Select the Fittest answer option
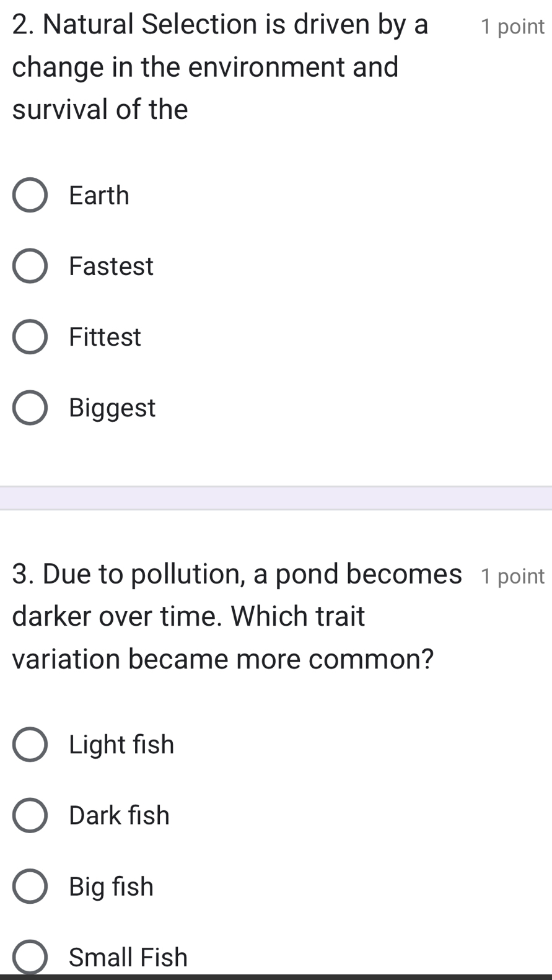The width and height of the screenshot is (552, 980). [x=29, y=336]
